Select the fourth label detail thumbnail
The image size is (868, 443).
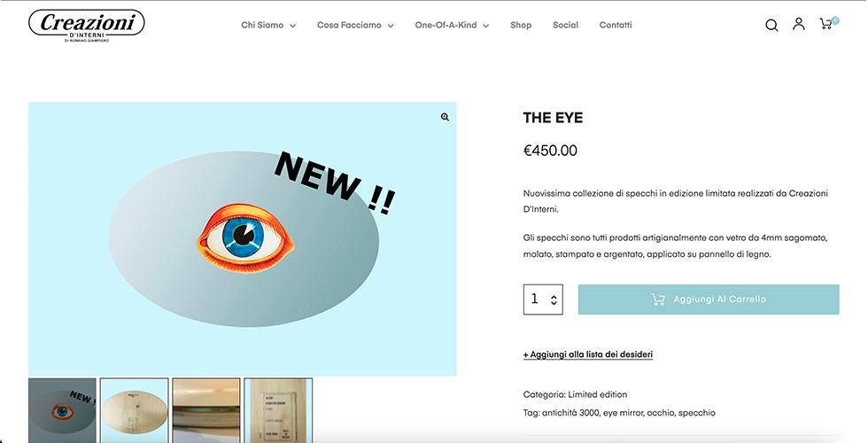[x=278, y=410]
